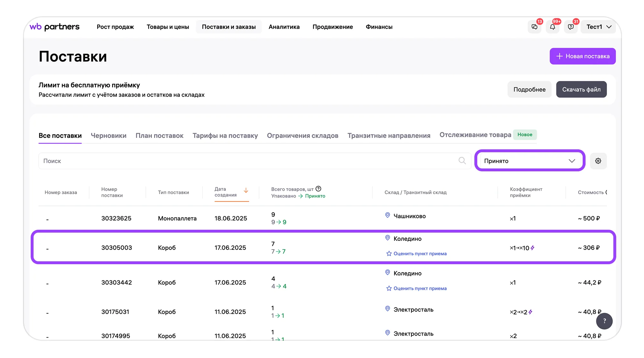The height and width of the screenshot is (358, 644).
Task: Switch to the Черновики tab
Action: click(109, 136)
